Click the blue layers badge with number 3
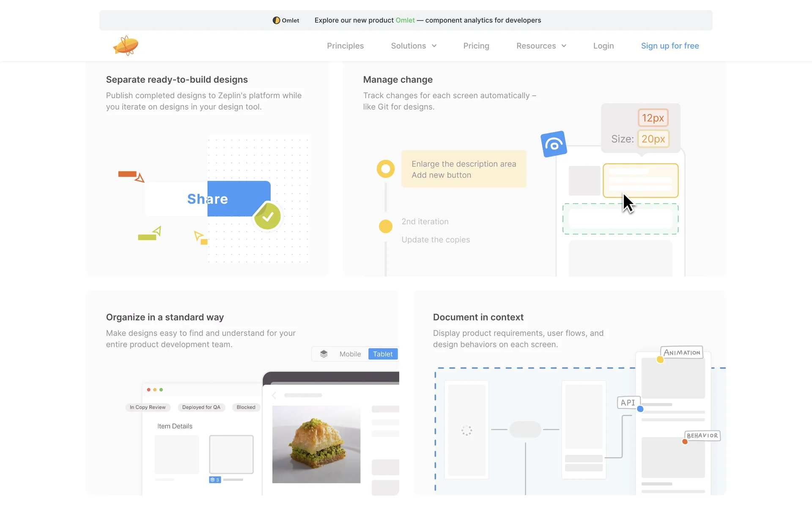The height and width of the screenshot is (508, 812). point(215,480)
